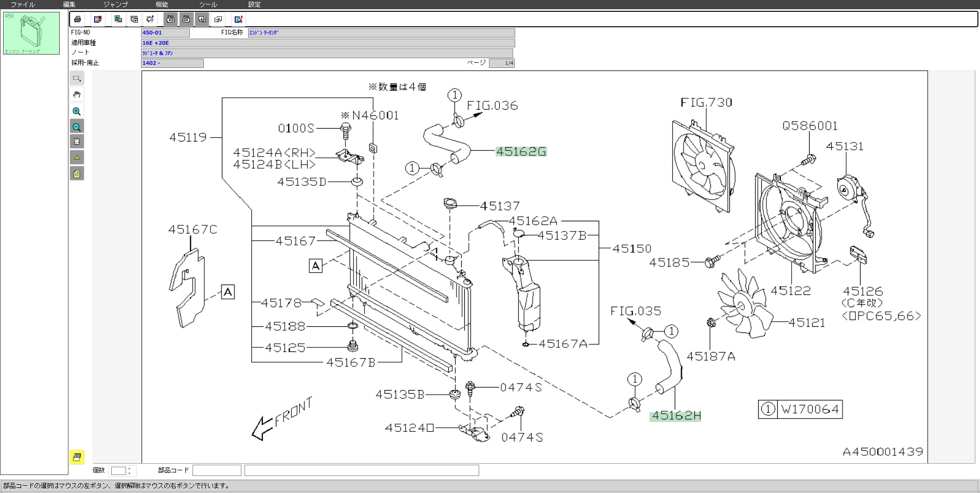Click part number 45150 label

632,249
